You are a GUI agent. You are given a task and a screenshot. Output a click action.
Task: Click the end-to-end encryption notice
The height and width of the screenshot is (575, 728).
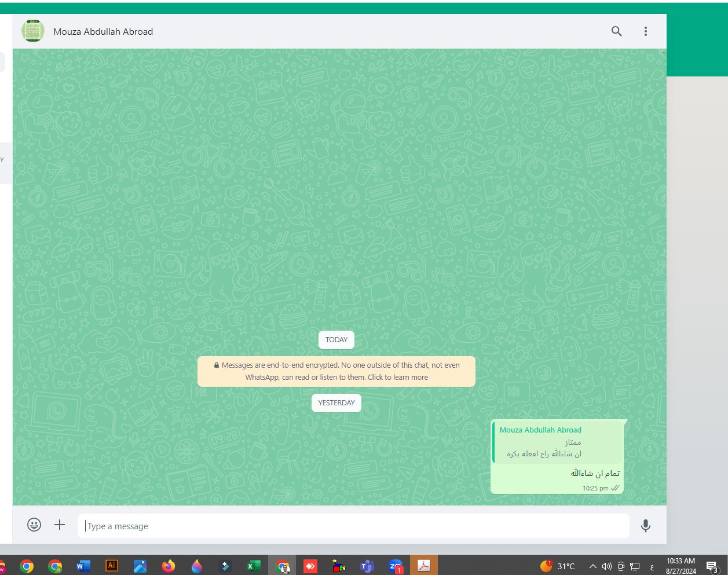tap(336, 371)
